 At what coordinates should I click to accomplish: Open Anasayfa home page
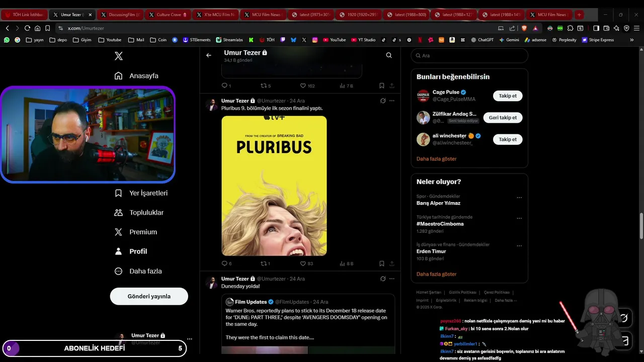pos(136,76)
